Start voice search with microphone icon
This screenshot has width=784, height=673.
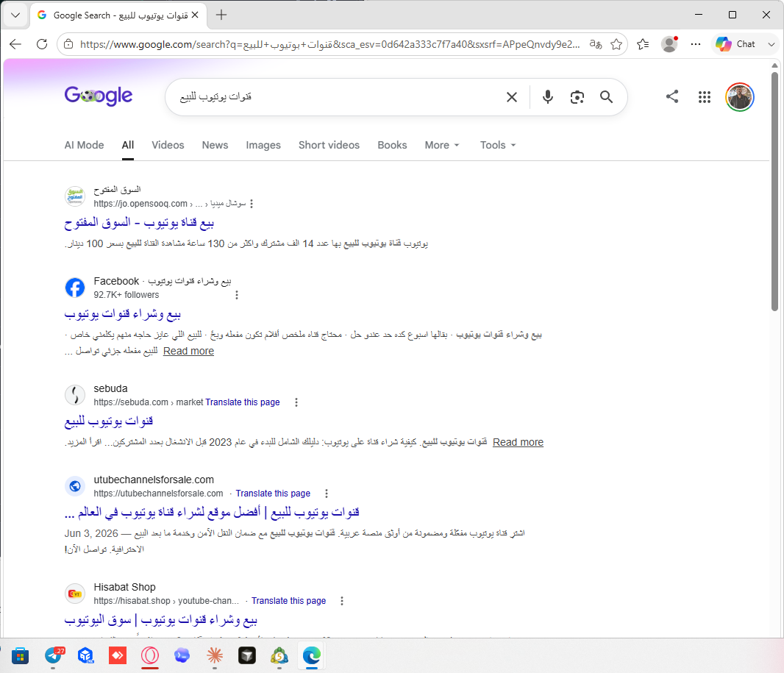[547, 97]
